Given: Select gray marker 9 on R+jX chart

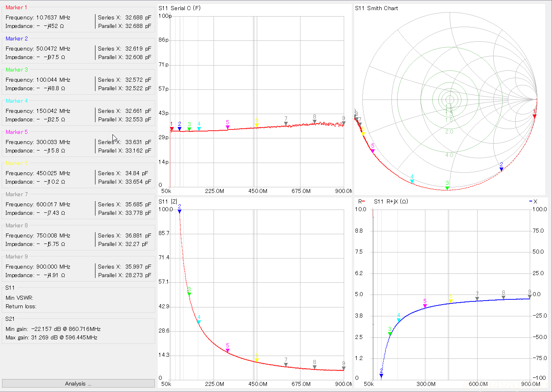Looking at the screenshot, I should [x=530, y=297].
